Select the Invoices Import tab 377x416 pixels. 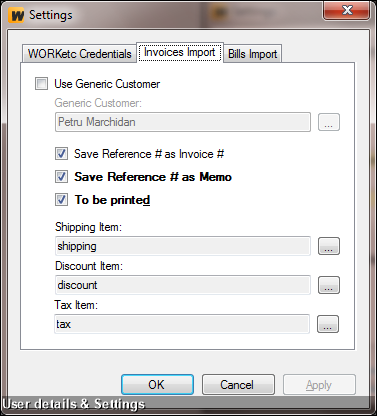point(180,52)
